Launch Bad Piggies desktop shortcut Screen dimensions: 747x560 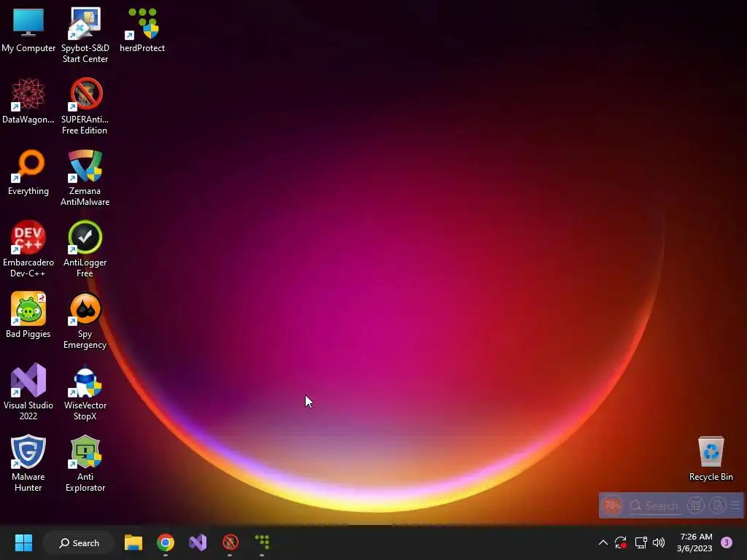click(x=28, y=315)
